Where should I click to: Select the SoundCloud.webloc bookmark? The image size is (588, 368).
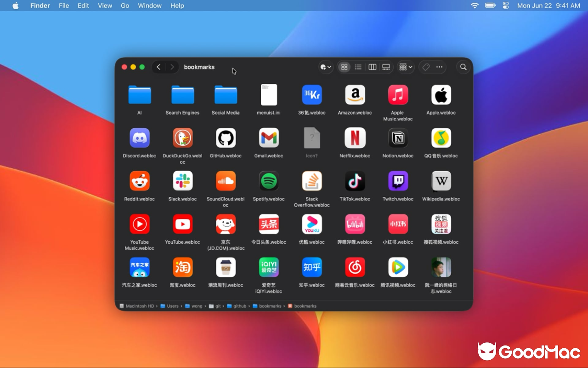pos(226,181)
